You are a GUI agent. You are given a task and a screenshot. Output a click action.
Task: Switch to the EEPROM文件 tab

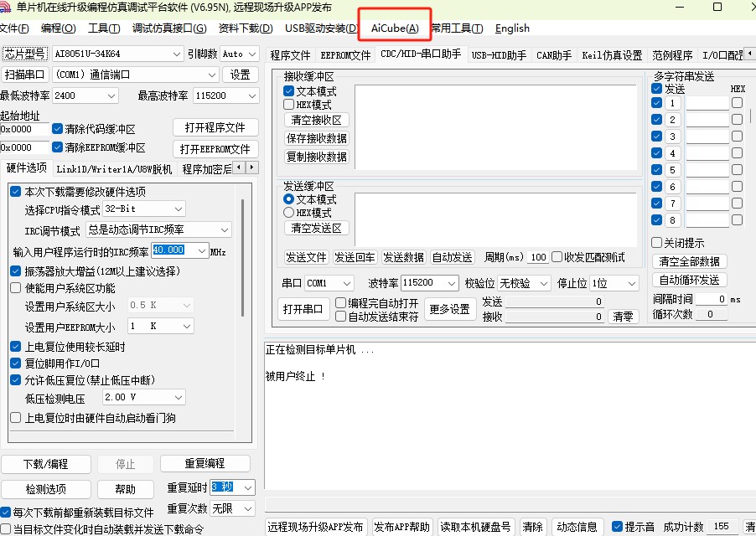[345, 55]
